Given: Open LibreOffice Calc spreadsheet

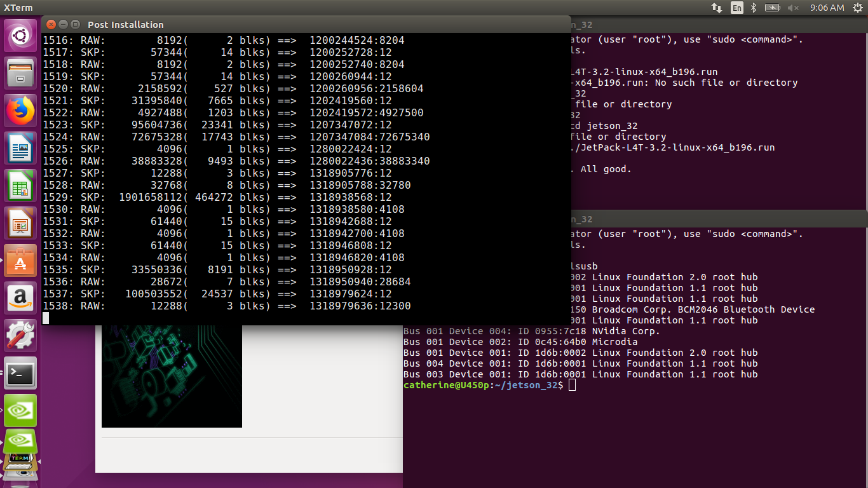Looking at the screenshot, I should (x=21, y=186).
